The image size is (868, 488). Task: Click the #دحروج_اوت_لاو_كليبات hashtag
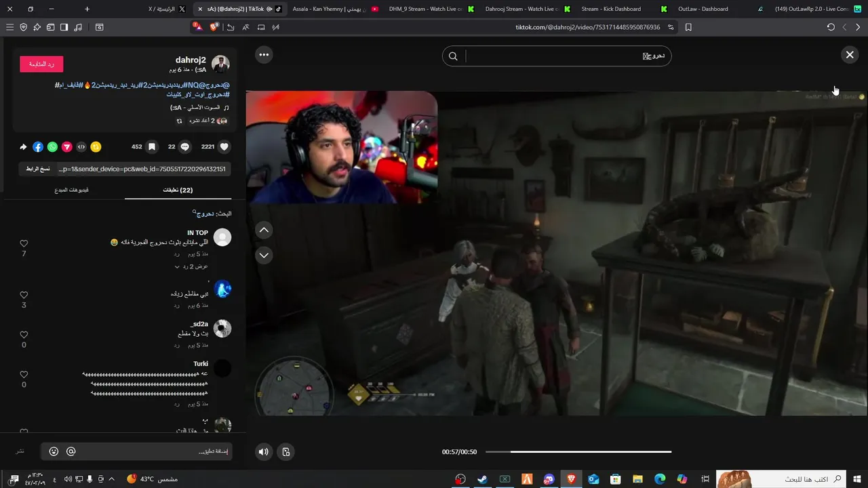pos(198,94)
